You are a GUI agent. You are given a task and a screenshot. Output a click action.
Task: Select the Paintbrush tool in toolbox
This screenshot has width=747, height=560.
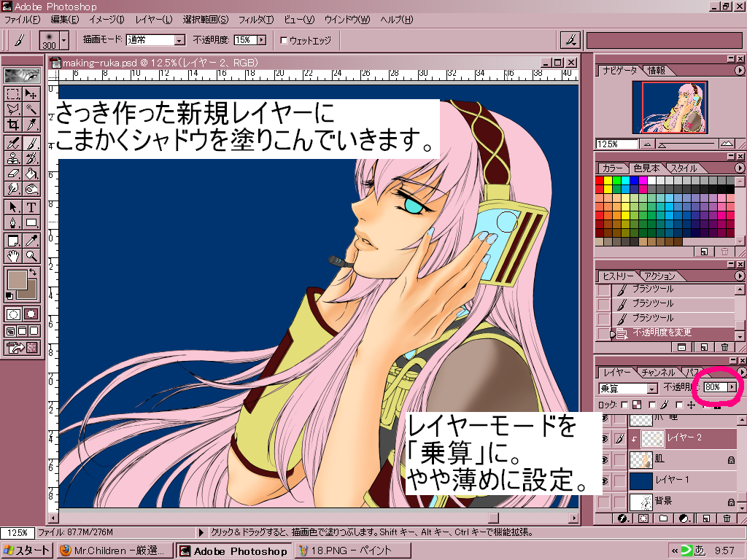31,143
